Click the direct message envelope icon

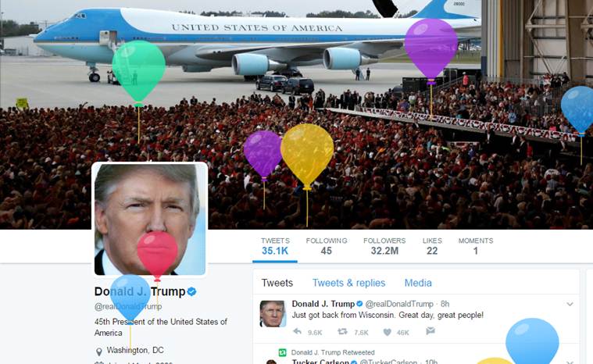tap(430, 331)
